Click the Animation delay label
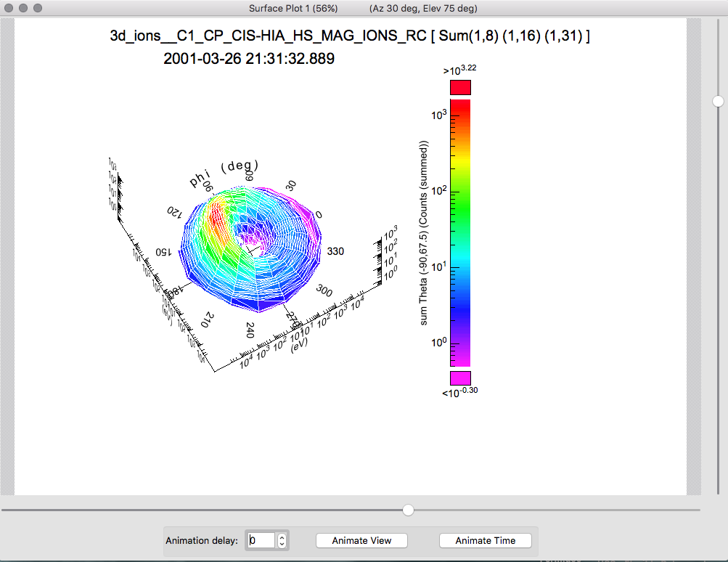Image resolution: width=728 pixels, height=562 pixels. [202, 540]
